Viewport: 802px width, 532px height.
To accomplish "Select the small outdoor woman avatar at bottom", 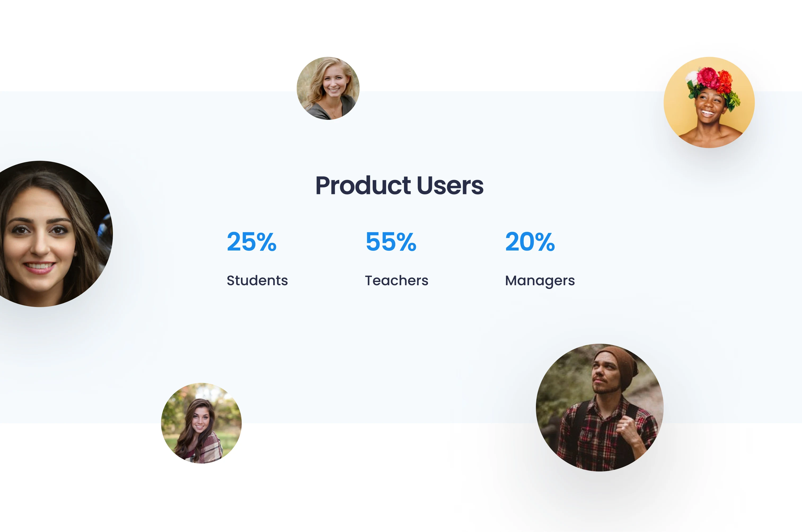I will [201, 423].
